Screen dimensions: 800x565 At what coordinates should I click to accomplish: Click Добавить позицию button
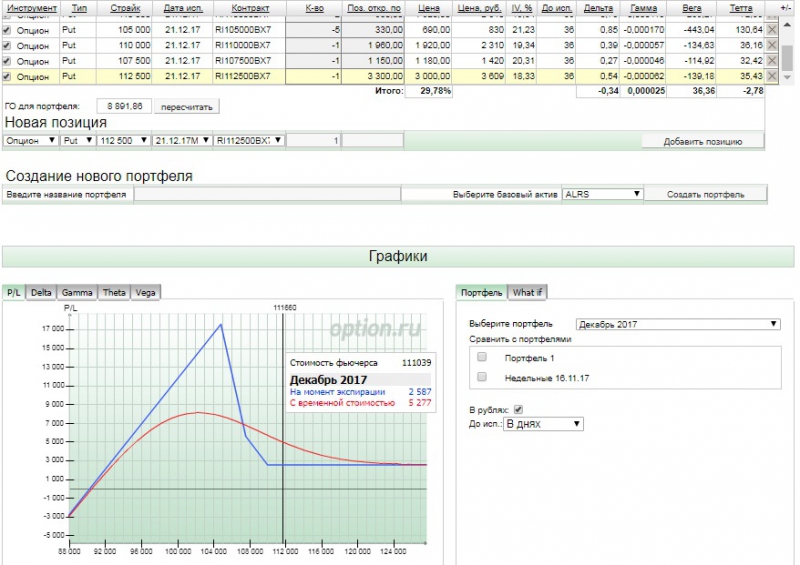click(x=702, y=141)
